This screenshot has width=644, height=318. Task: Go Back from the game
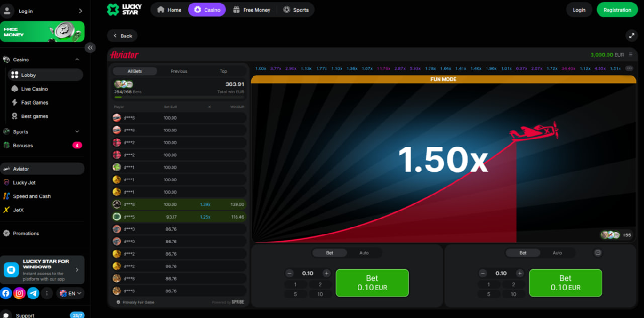[x=122, y=36]
